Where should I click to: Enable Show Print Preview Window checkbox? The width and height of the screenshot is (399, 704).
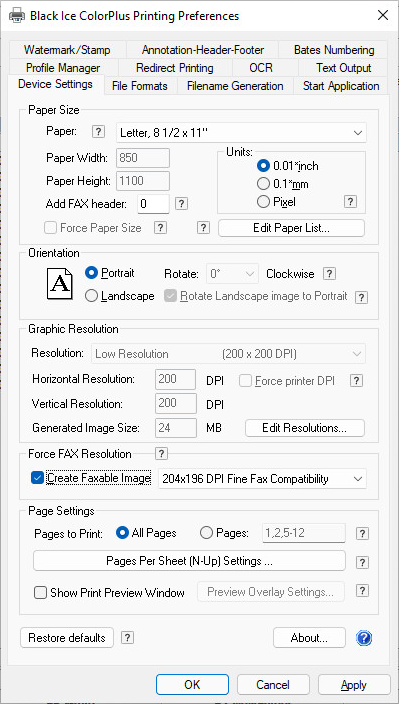point(40,593)
